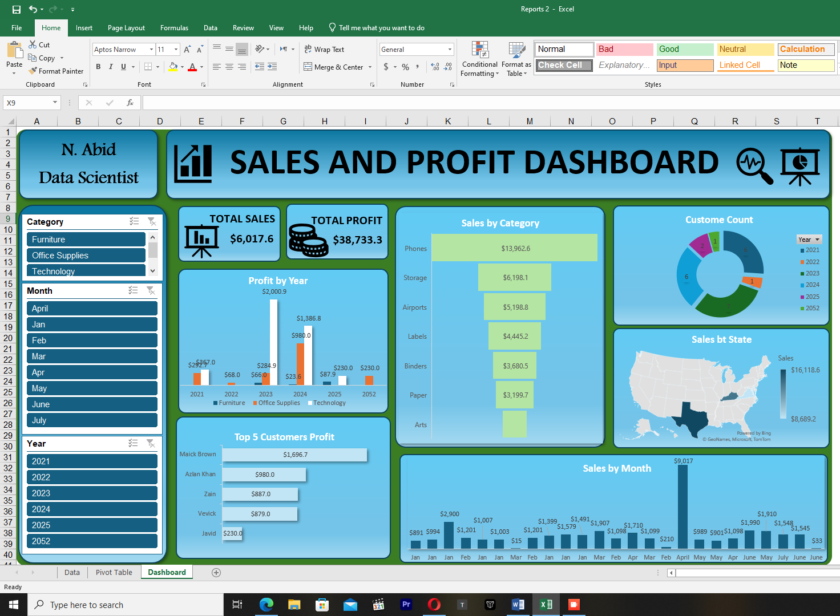Click the Save icon in title bar
840x616 pixels.
17,9
